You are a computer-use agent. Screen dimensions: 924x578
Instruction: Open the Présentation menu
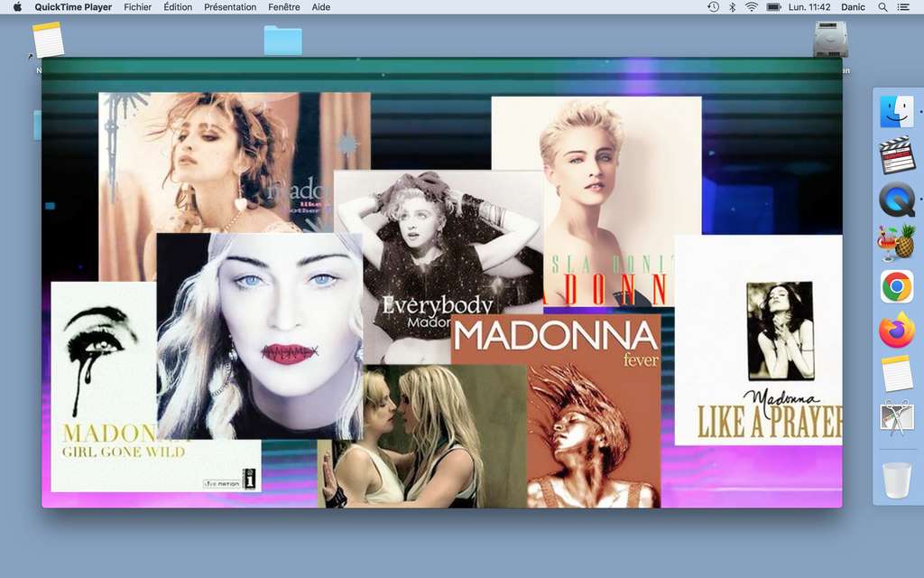230,7
